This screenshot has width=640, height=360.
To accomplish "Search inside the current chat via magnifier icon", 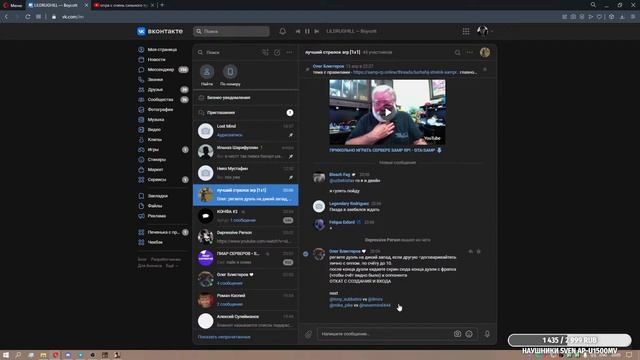I will pyautogui.click(x=458, y=52).
